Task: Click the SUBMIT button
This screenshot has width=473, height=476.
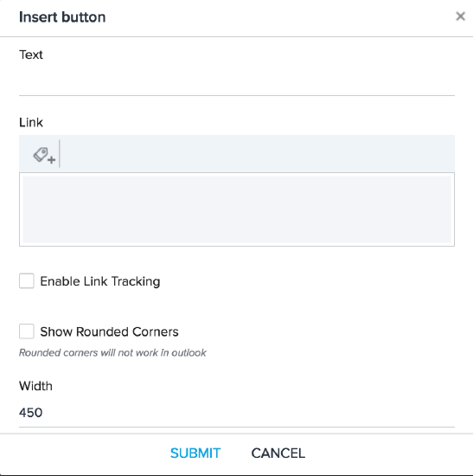Action: click(195, 453)
